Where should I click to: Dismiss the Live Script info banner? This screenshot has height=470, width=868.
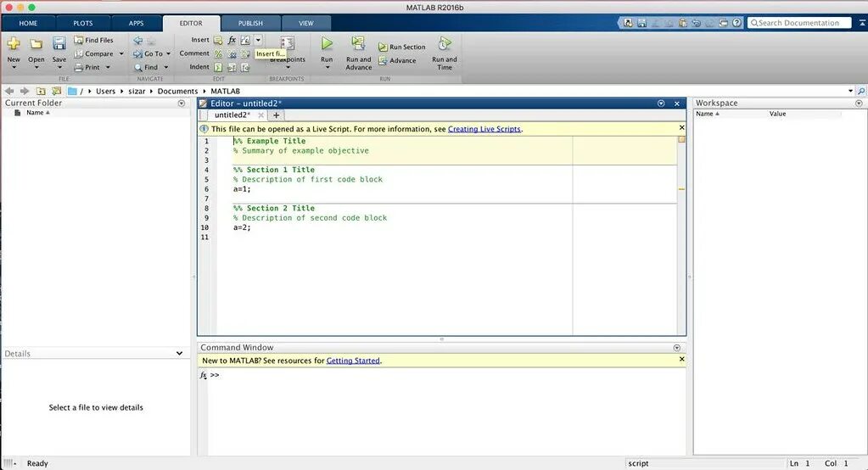click(682, 127)
